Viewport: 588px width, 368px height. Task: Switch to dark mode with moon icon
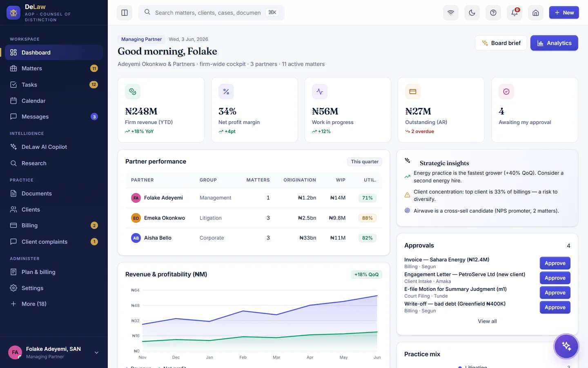472,13
